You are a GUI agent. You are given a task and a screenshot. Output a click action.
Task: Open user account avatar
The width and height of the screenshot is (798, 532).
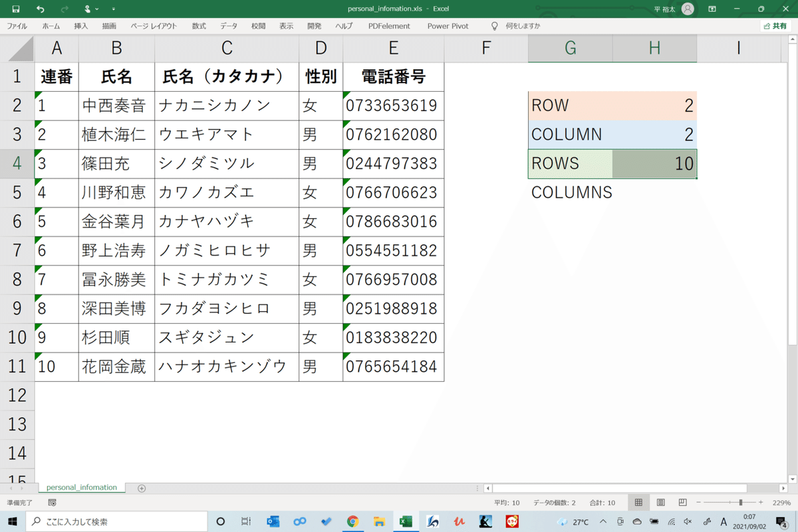[x=688, y=9]
